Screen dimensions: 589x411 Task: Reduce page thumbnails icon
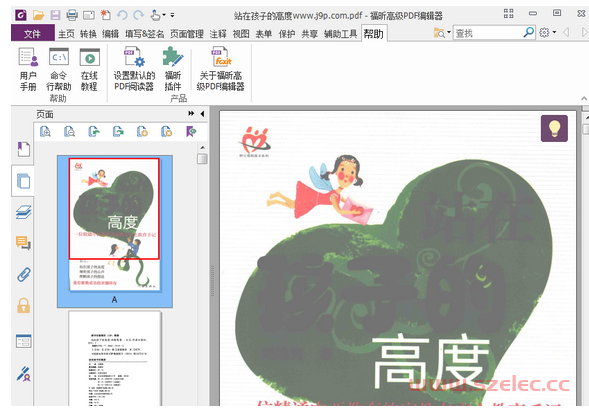(x=69, y=131)
